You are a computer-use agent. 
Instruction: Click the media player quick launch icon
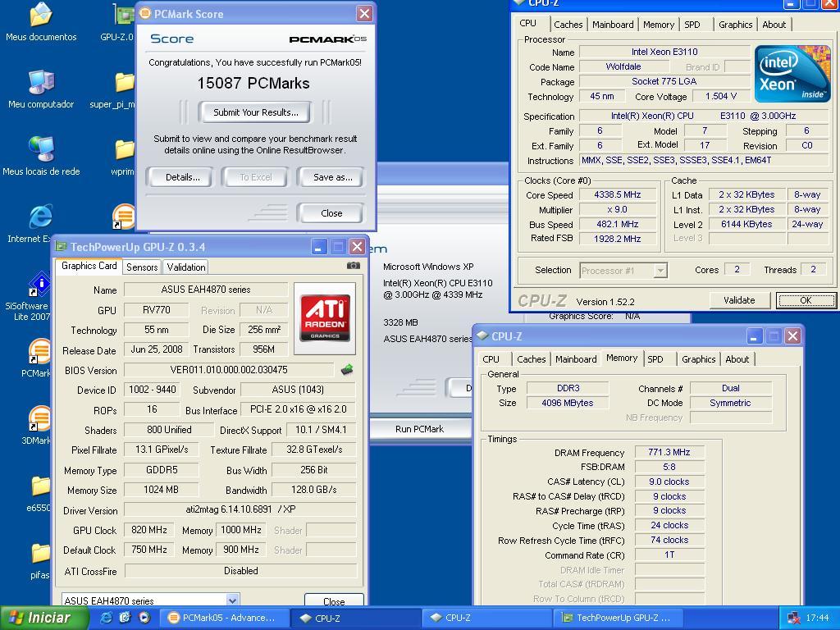coord(144,618)
